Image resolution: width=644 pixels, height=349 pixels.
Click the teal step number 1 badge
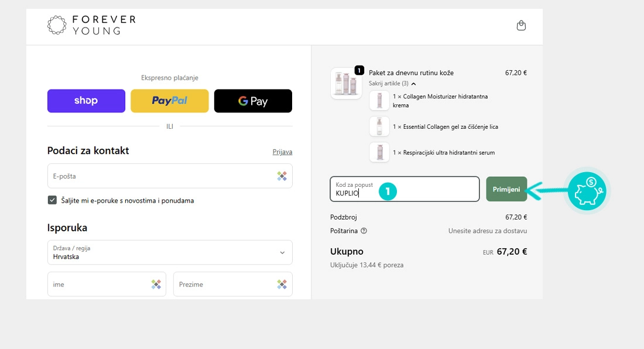click(x=387, y=191)
